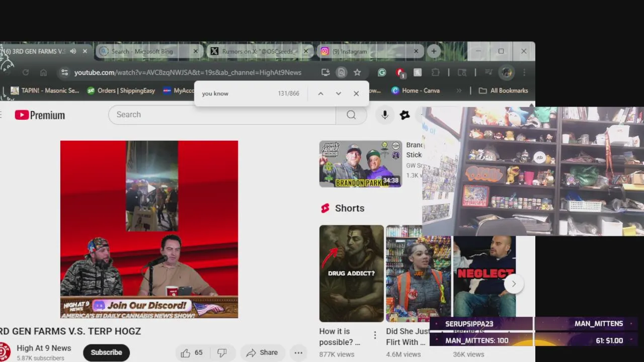
Task: Click the YouTube URL address bar
Action: 188,72
